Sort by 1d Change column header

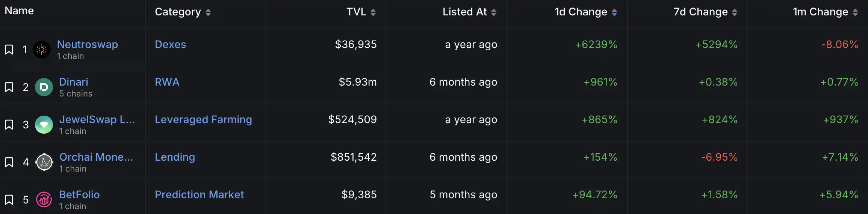614,12
